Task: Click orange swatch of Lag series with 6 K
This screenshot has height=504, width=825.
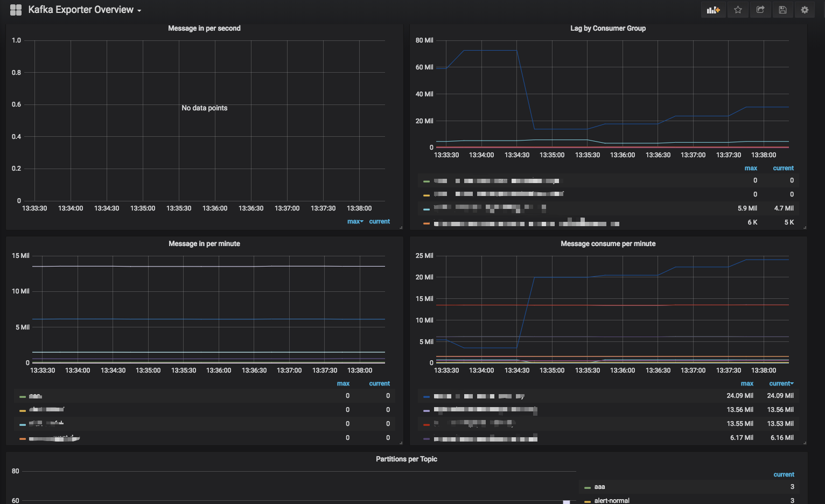Action: tap(427, 223)
